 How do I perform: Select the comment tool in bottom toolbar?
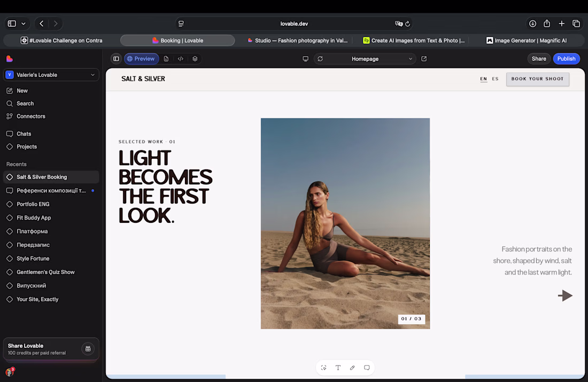[x=367, y=368]
